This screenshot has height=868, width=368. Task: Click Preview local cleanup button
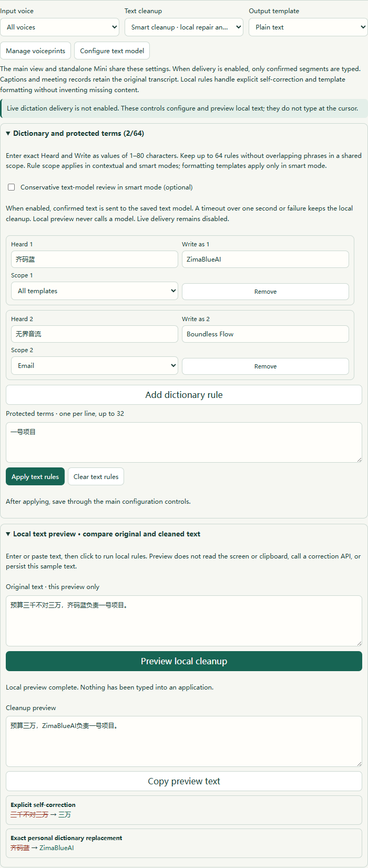184,661
